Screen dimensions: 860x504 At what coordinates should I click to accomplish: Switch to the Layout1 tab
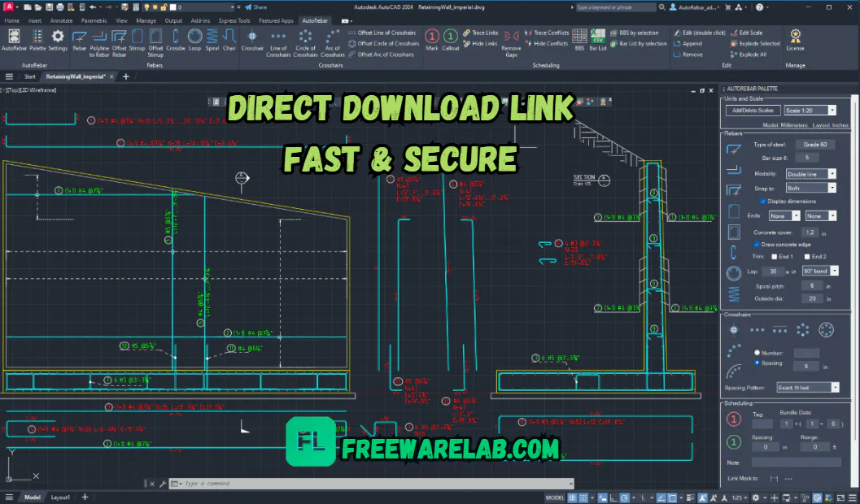(60, 497)
